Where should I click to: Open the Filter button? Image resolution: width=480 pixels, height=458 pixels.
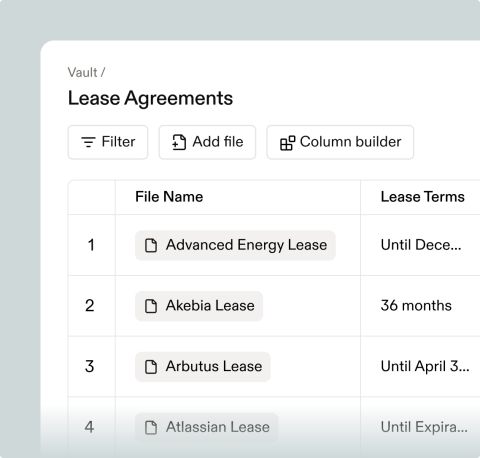[x=108, y=142]
